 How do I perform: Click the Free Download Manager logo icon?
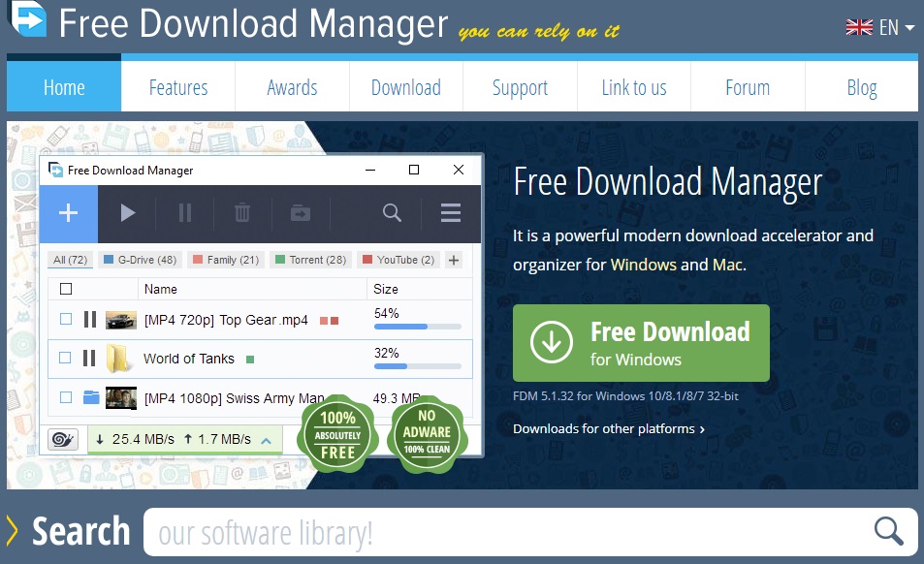[x=28, y=18]
